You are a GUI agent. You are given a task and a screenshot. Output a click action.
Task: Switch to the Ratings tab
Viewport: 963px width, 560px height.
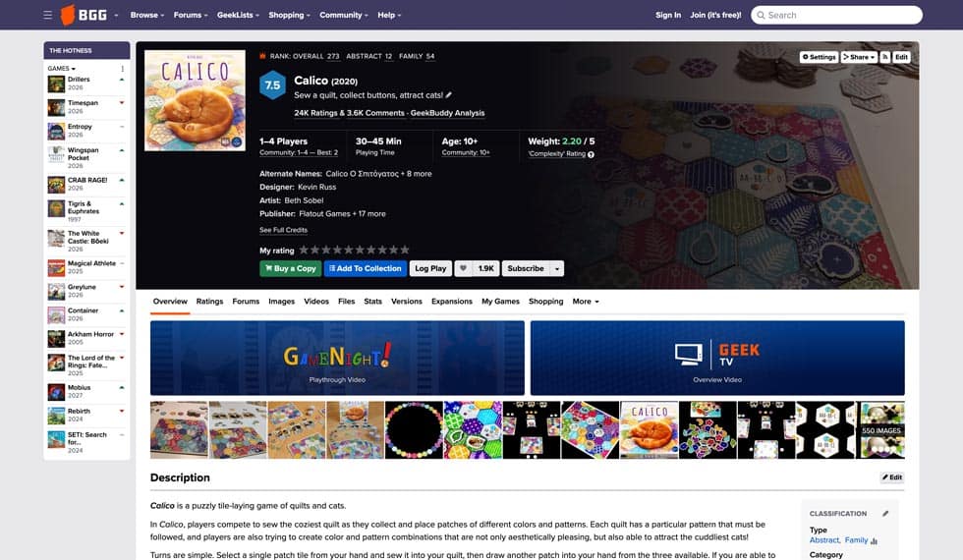(209, 302)
